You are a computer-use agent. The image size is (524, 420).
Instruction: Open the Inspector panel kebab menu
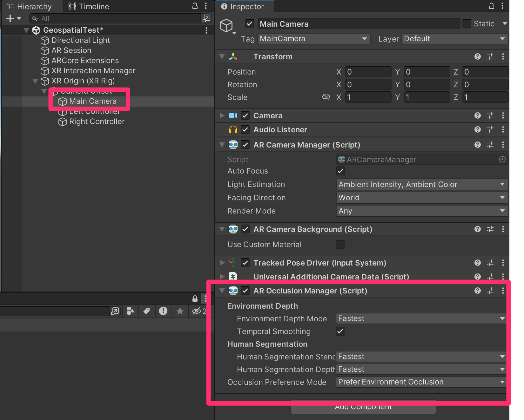(502, 6)
